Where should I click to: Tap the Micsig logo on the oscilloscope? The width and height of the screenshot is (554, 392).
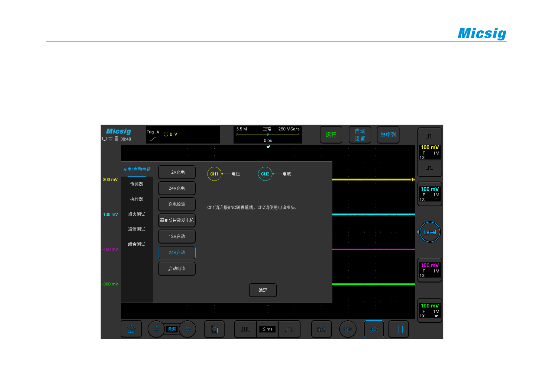118,132
